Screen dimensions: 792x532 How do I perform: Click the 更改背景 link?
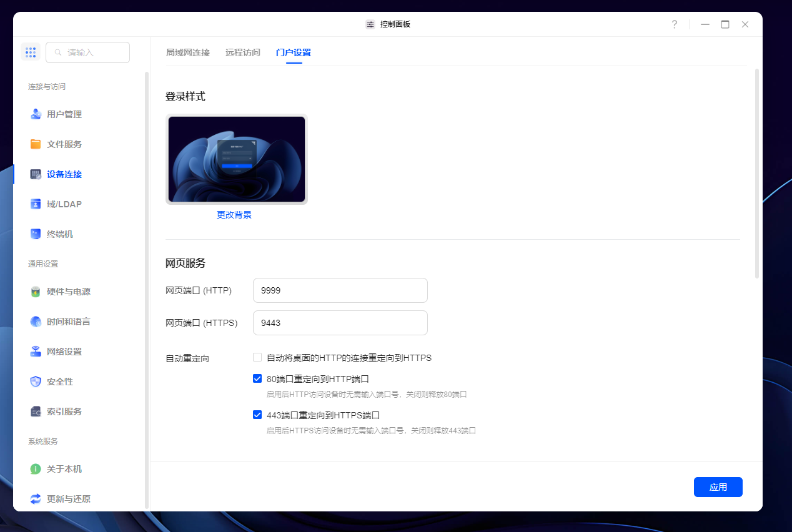pos(234,215)
